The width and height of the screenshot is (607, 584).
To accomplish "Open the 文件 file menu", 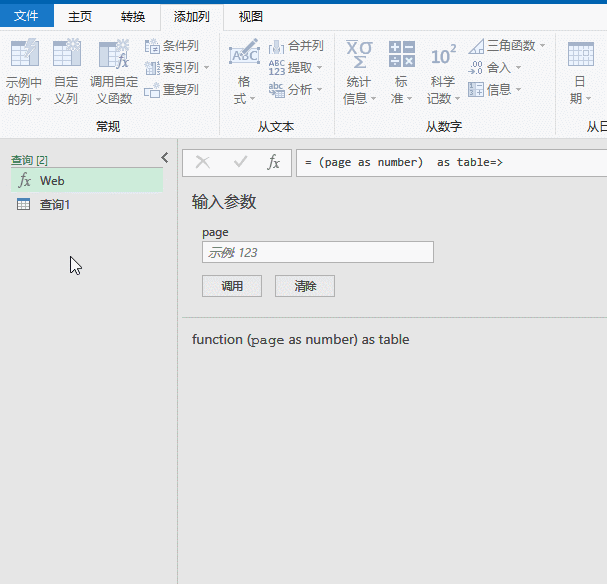I will click(x=26, y=16).
